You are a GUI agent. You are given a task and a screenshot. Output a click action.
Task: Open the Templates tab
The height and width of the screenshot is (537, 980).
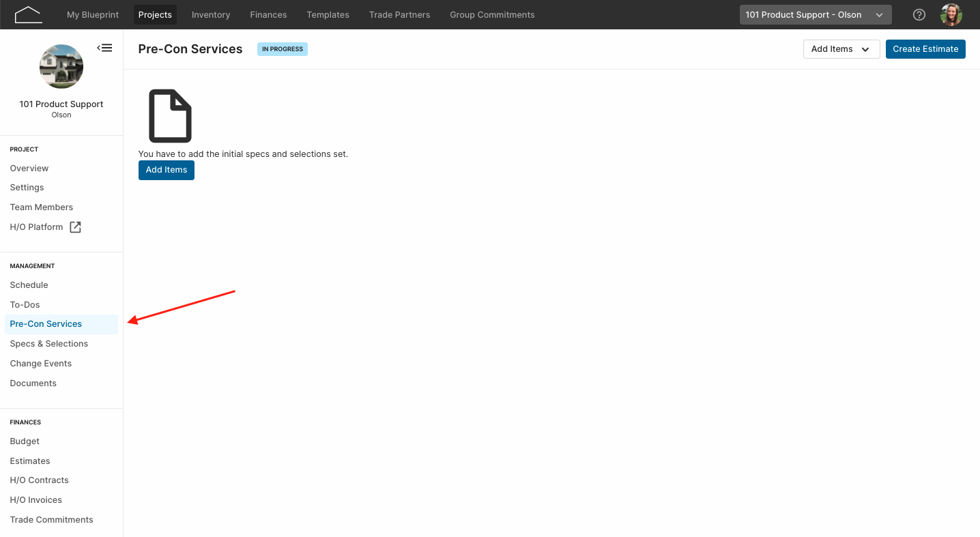328,14
